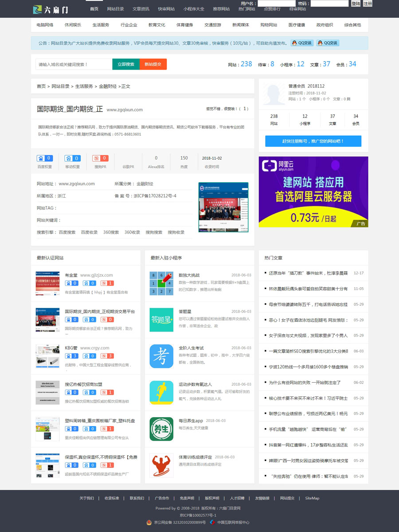
Task: Select the 教育文化 category tab
Action: (156, 25)
